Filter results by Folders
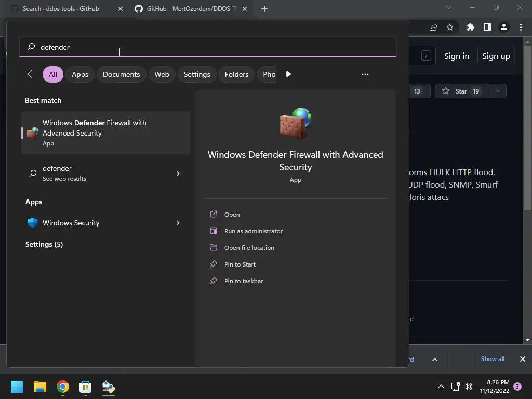The image size is (532, 399). pyautogui.click(x=236, y=74)
